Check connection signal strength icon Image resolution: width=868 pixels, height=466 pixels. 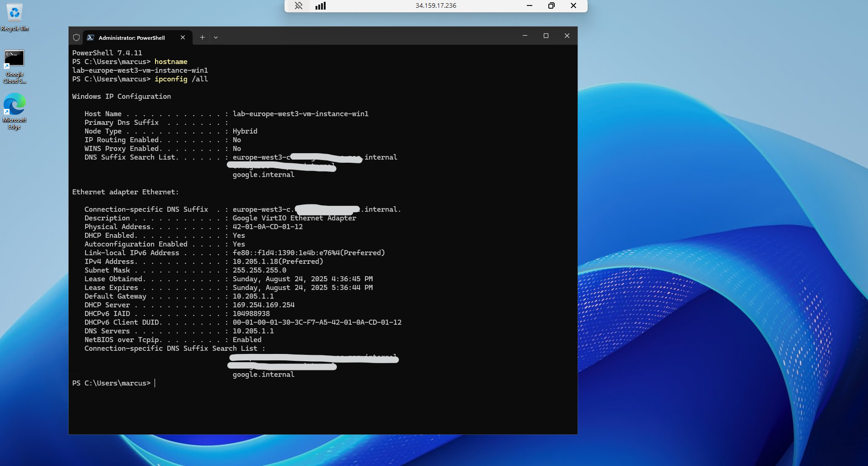coord(321,5)
